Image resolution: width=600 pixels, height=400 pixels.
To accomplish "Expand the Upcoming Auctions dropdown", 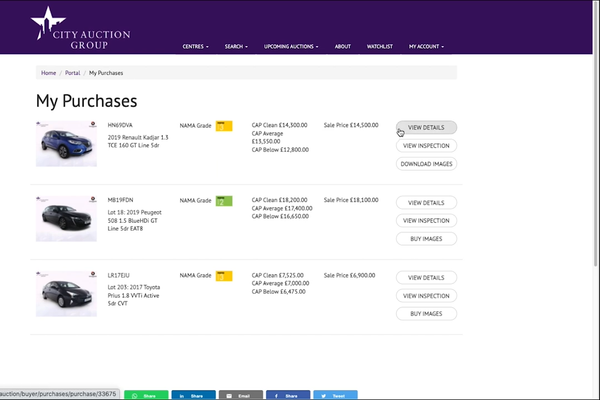I will point(291,46).
